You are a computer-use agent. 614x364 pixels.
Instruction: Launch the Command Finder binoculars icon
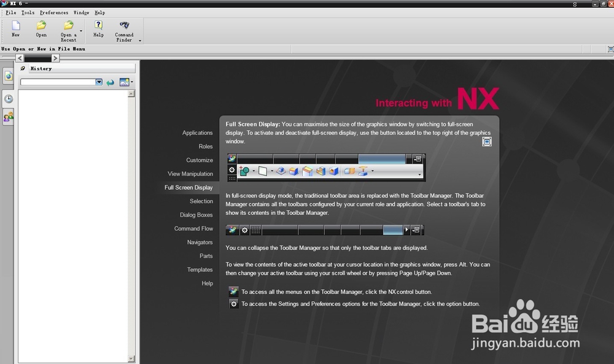pyautogui.click(x=124, y=26)
